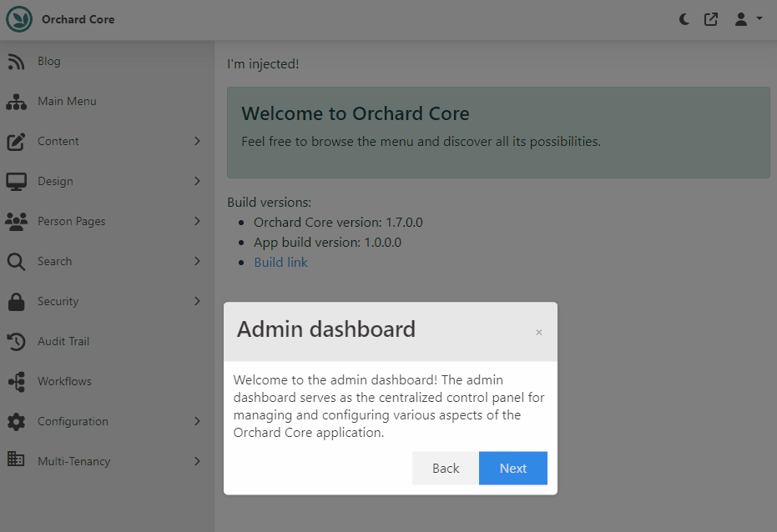Click the Welcome to Orchard Core heading
This screenshot has width=777, height=532.
click(x=356, y=114)
